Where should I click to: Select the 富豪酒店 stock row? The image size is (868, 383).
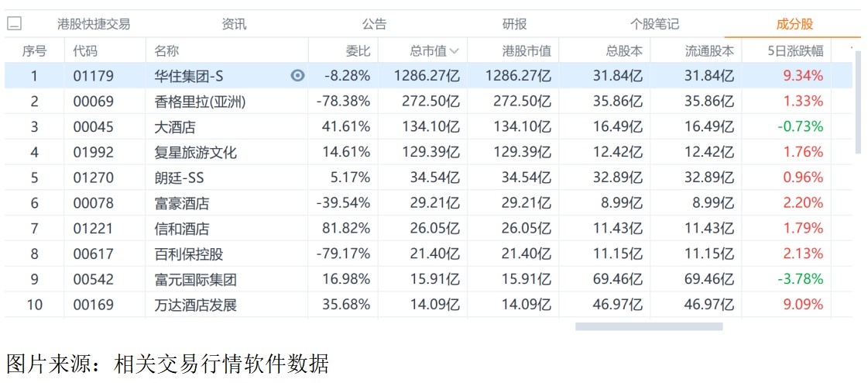[181, 204]
